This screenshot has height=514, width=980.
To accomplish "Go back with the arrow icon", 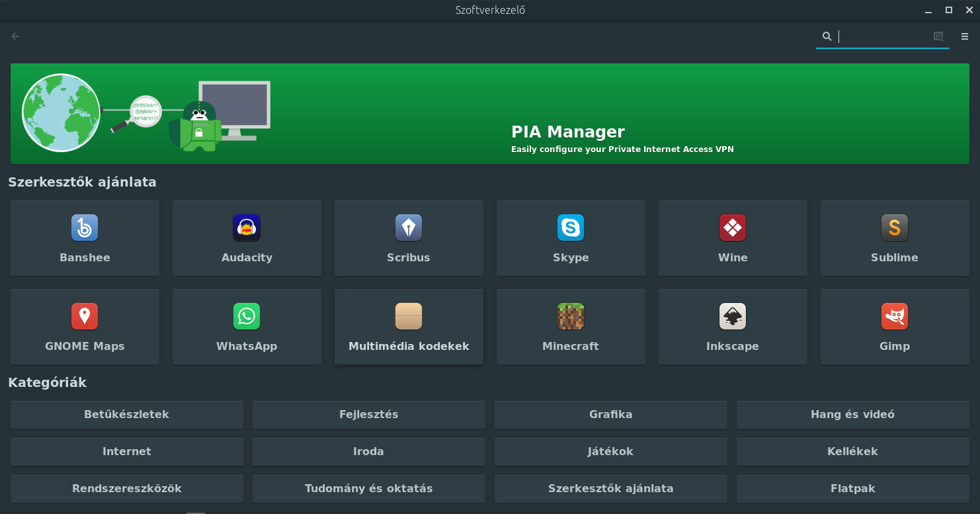I will coord(16,36).
